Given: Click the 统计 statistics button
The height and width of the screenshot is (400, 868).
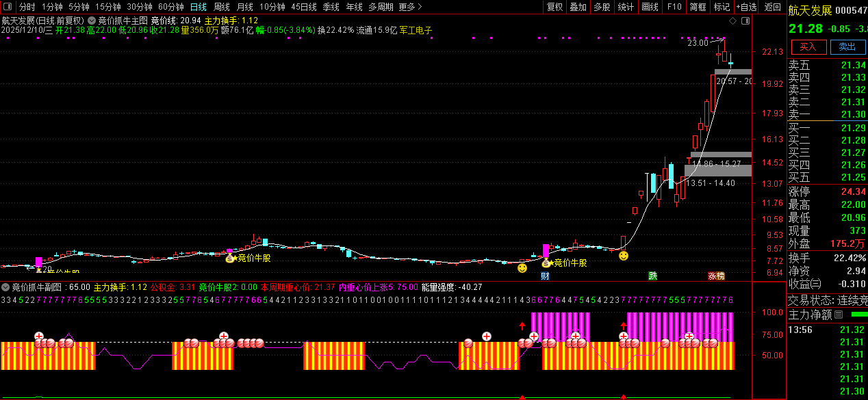Looking at the screenshot, I should pyautogui.click(x=626, y=7).
